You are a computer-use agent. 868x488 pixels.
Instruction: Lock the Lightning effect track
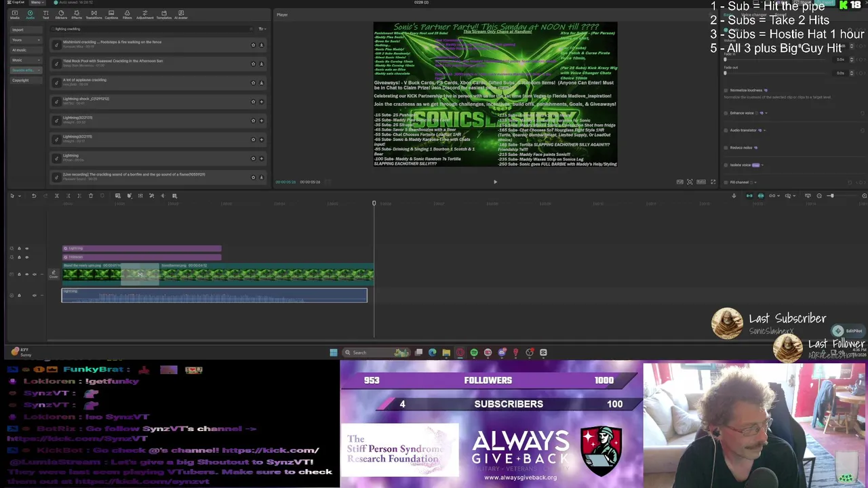(19, 249)
